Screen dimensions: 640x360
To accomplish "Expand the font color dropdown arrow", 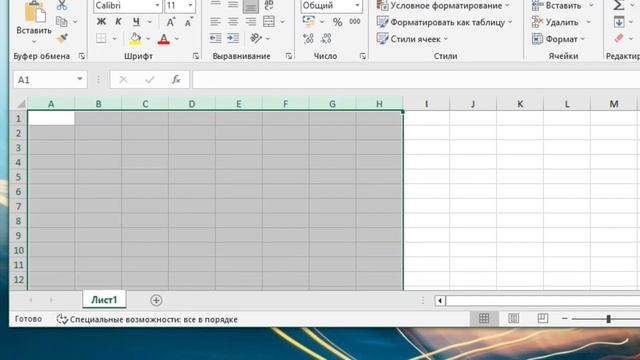I will tap(177, 39).
